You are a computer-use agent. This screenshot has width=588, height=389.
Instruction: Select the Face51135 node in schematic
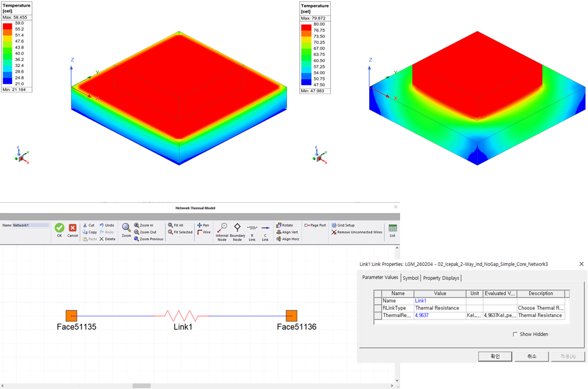(72, 315)
